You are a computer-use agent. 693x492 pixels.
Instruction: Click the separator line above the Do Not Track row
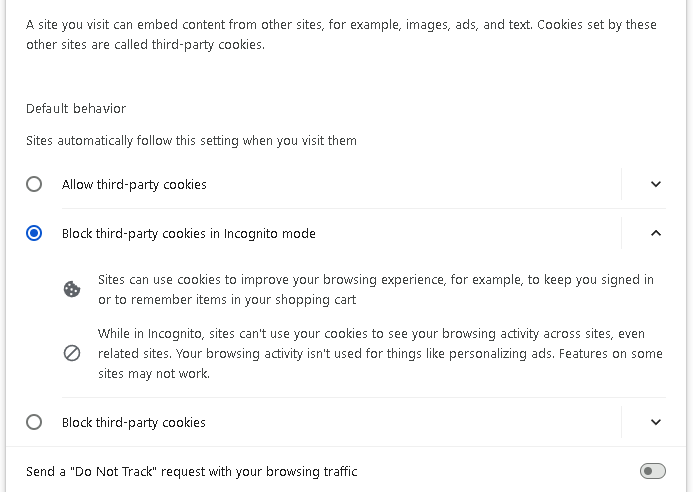point(346,446)
